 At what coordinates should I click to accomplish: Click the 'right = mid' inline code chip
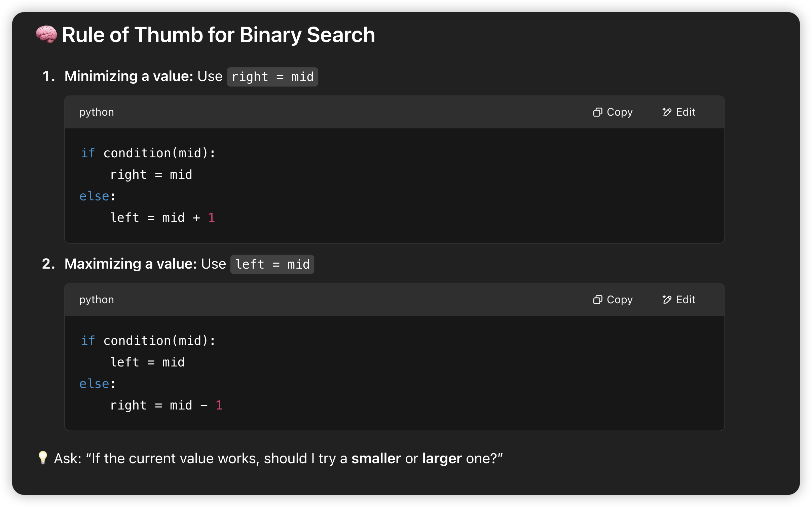pyautogui.click(x=272, y=77)
